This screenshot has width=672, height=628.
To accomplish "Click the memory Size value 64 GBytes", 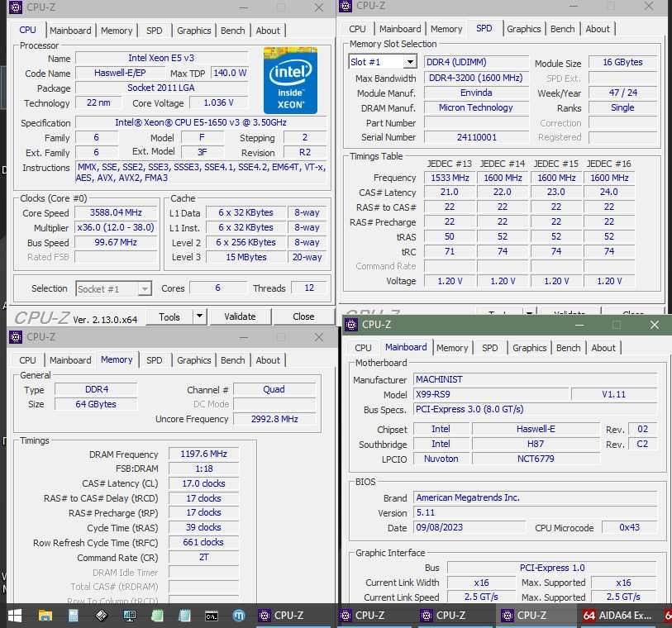I will [96, 404].
